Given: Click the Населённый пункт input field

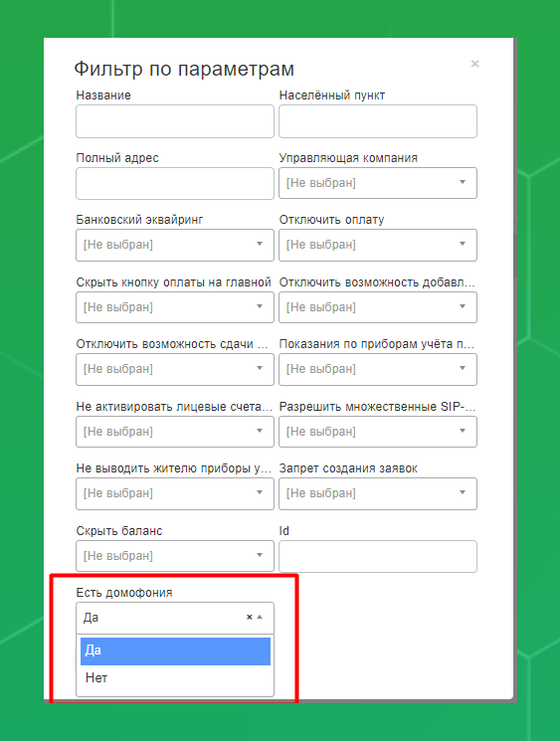Looking at the screenshot, I should tap(378, 121).
